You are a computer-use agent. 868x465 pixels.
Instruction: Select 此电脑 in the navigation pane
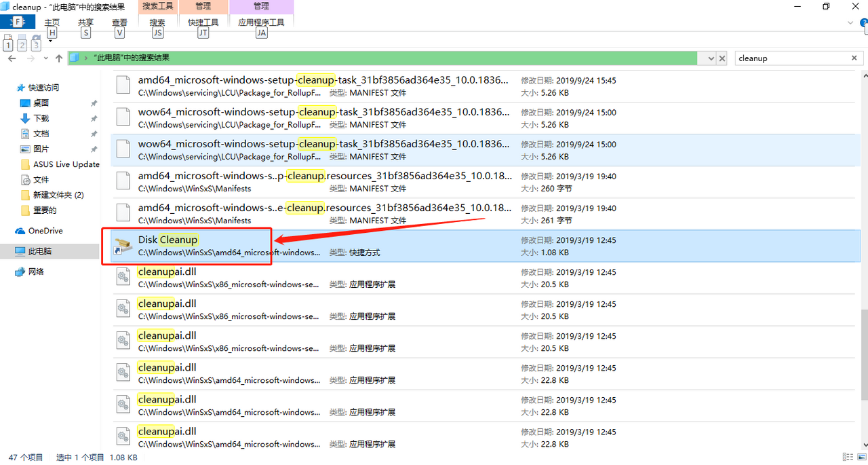point(39,251)
